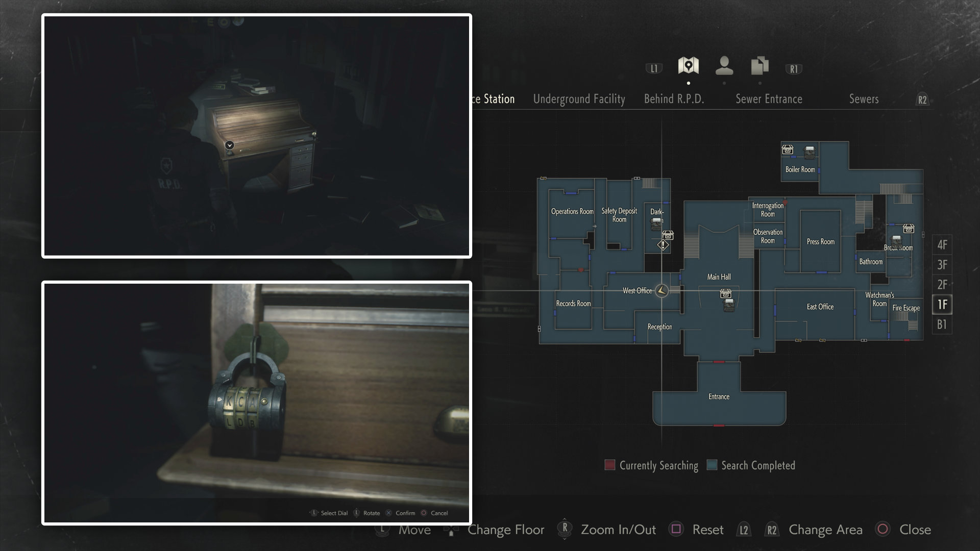Toggle to B1 floor level
980x551 pixels.
pos(942,324)
